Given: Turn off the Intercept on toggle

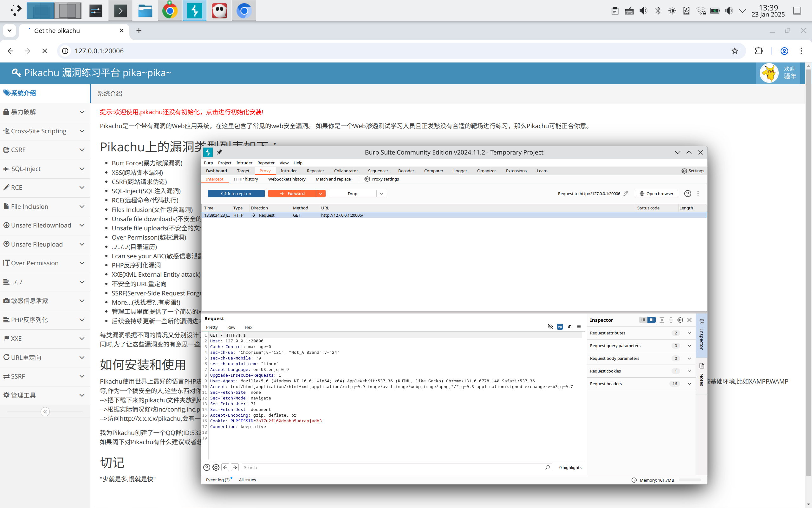Looking at the screenshot, I should 236,194.
